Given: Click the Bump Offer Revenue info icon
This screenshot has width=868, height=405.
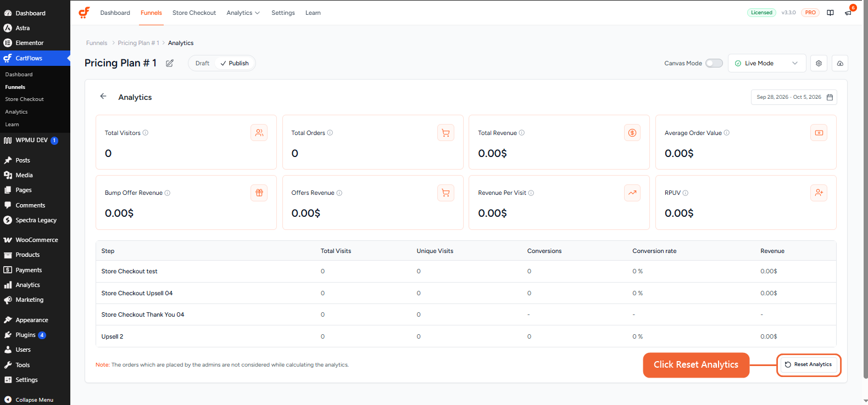Looking at the screenshot, I should tap(168, 193).
